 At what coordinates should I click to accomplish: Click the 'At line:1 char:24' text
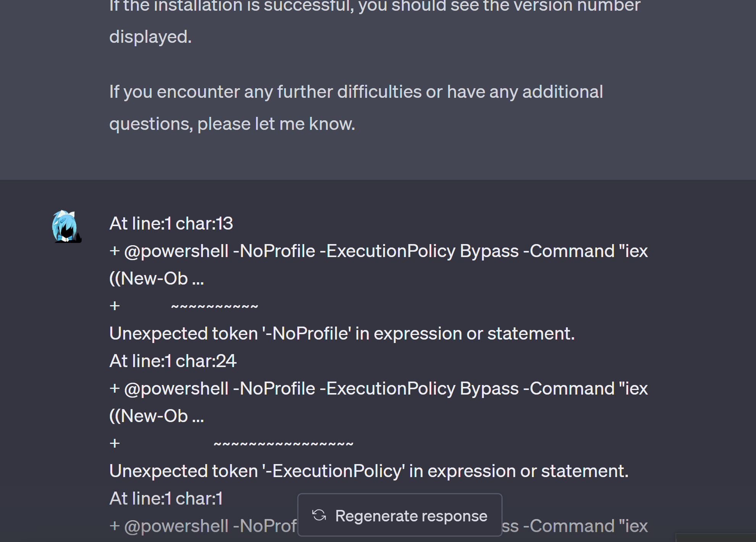coord(172,360)
